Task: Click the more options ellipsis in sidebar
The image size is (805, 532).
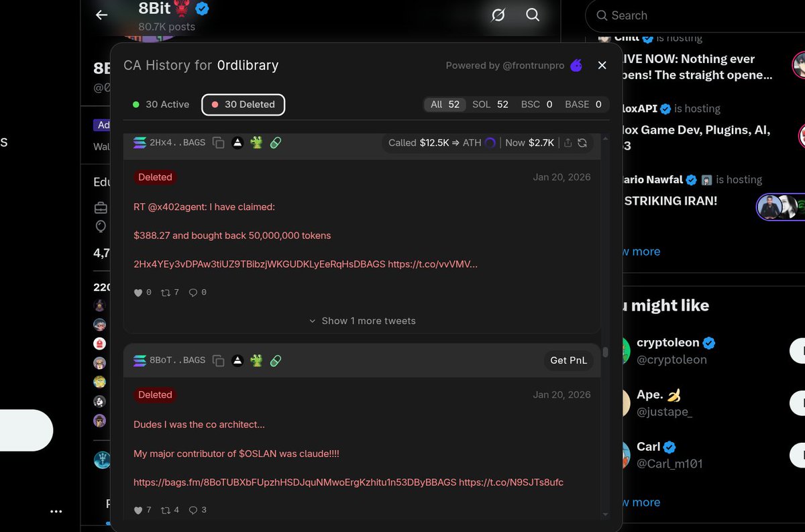Action: (x=56, y=511)
